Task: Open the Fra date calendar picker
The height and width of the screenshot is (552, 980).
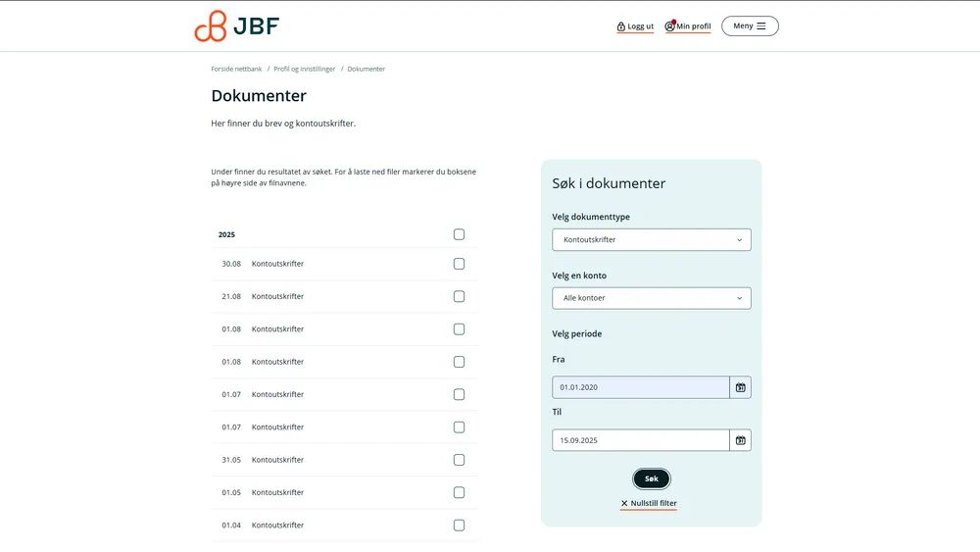Action: coord(741,387)
